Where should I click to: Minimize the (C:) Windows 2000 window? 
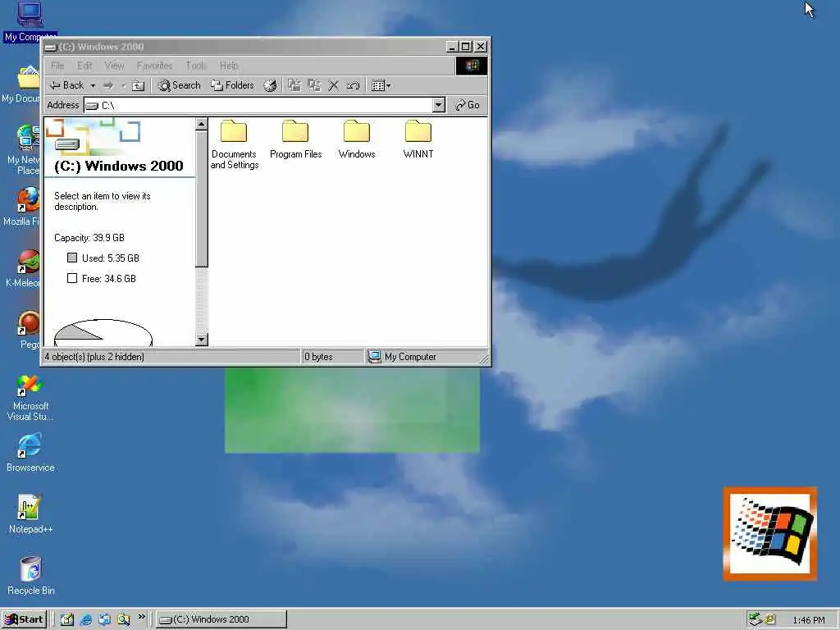tap(452, 47)
